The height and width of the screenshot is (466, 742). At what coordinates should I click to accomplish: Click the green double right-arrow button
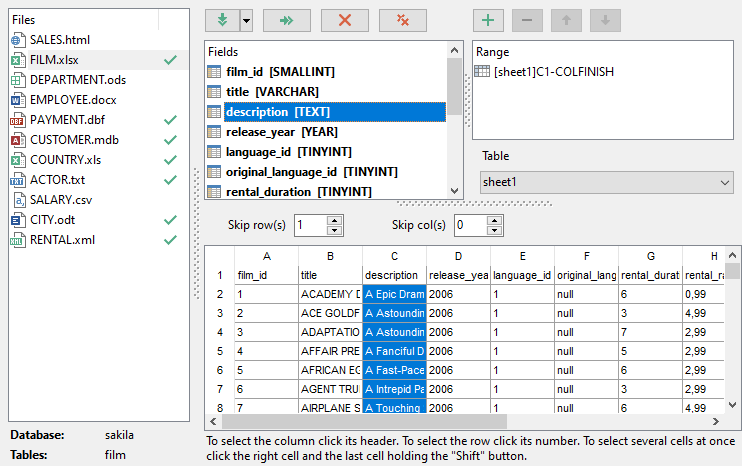point(286,20)
